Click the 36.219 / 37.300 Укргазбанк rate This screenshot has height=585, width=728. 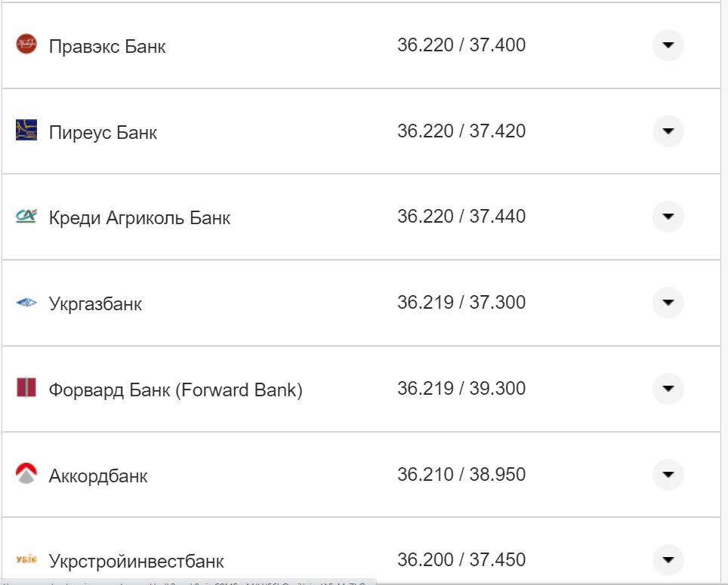click(461, 303)
